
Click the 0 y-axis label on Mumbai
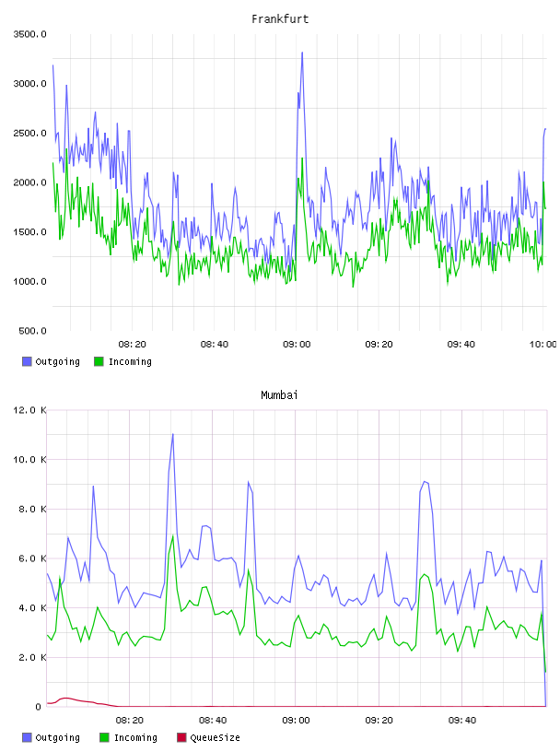tap(39, 707)
